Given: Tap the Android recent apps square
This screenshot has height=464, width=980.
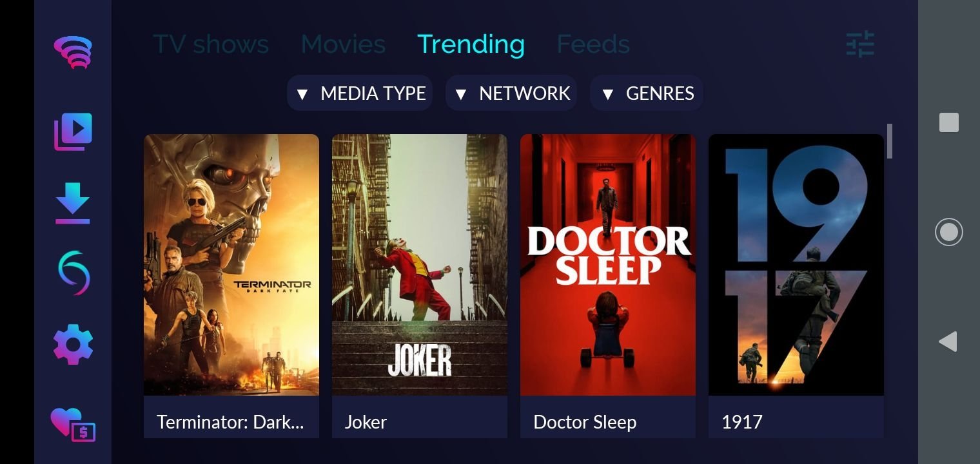Looking at the screenshot, I should point(948,122).
